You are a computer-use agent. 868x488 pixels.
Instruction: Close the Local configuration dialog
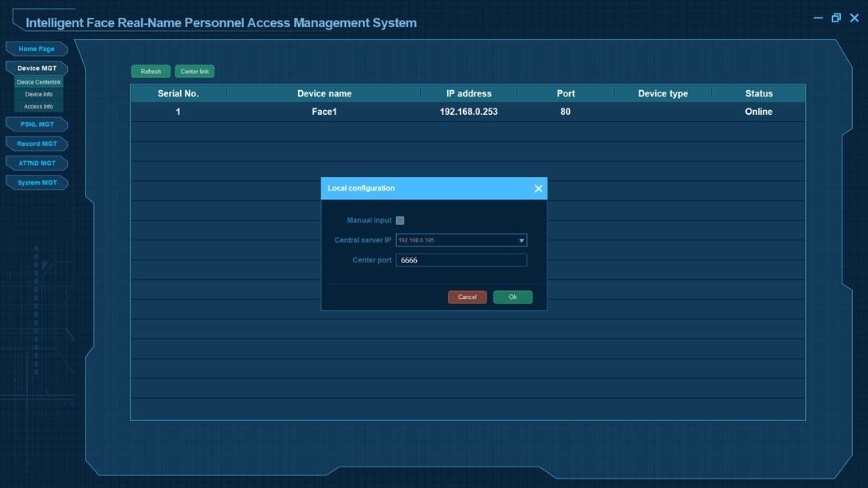(x=538, y=189)
